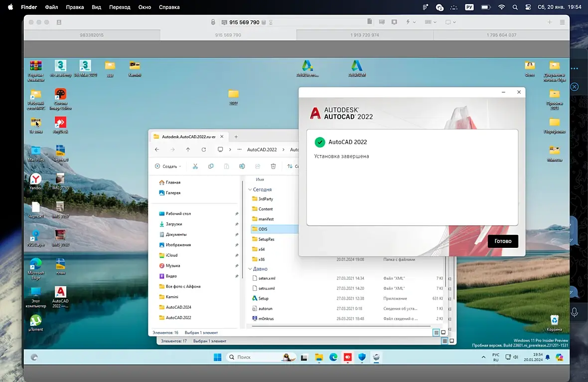Click Cut scissors icon in Explorer toolbar
Image resolution: width=588 pixels, height=382 pixels.
[195, 166]
